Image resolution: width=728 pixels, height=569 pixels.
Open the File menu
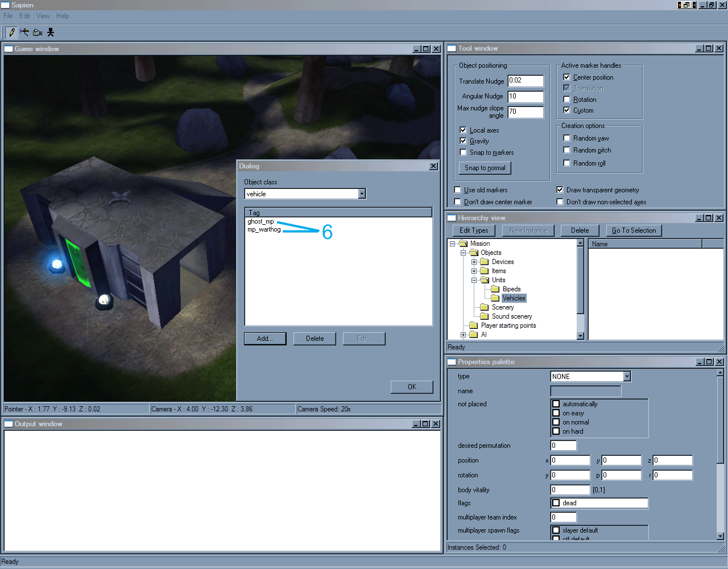click(8, 16)
